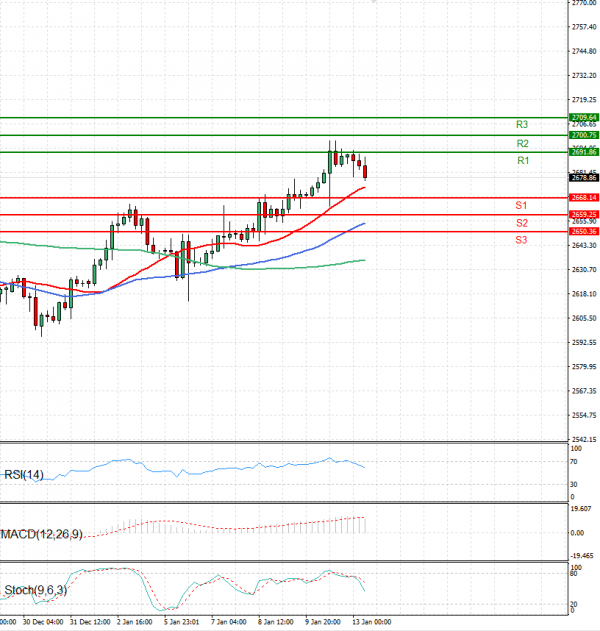Select the current price tag 2678.86
The height and width of the screenshot is (631, 600).
(584, 177)
